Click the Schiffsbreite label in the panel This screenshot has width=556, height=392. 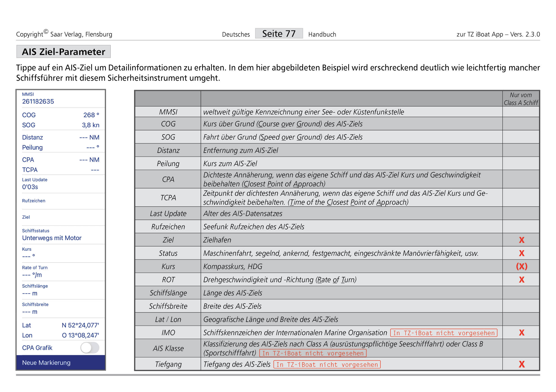[35, 304]
